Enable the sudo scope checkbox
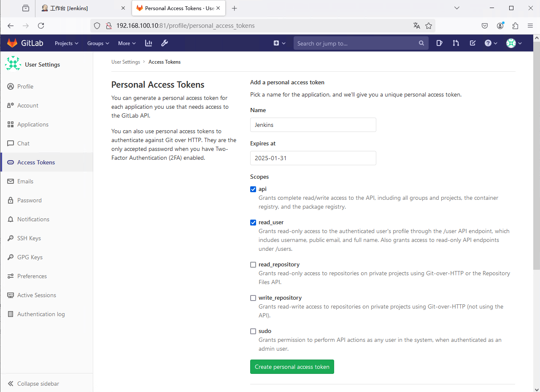The image size is (540, 392). point(253,331)
